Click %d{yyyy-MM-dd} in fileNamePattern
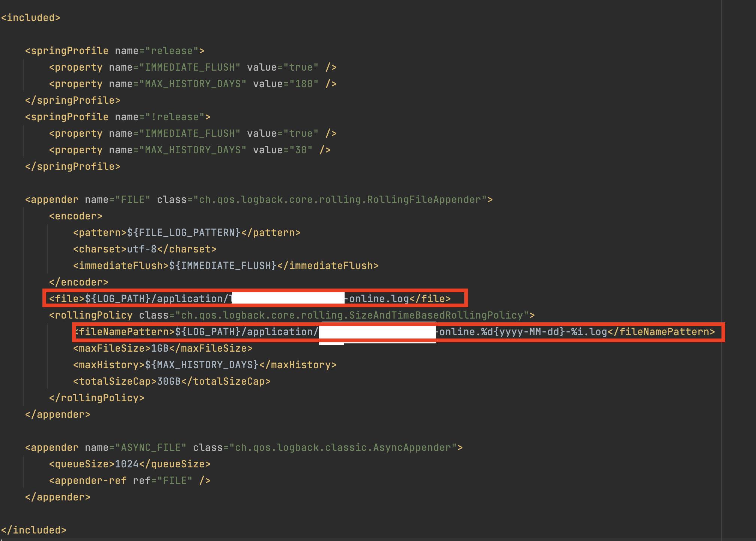756x541 pixels. coord(523,332)
